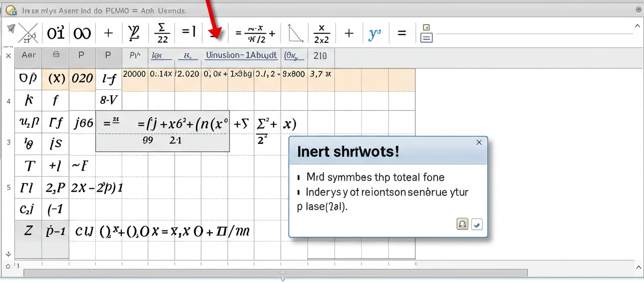
Task: Click the long equation starting with 'cU'
Action: (162, 231)
